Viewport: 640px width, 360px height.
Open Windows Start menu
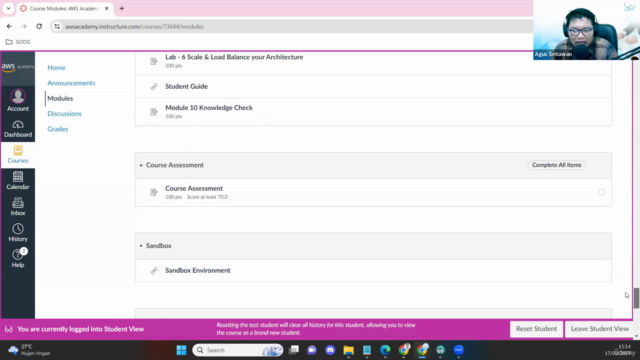pos(182,350)
